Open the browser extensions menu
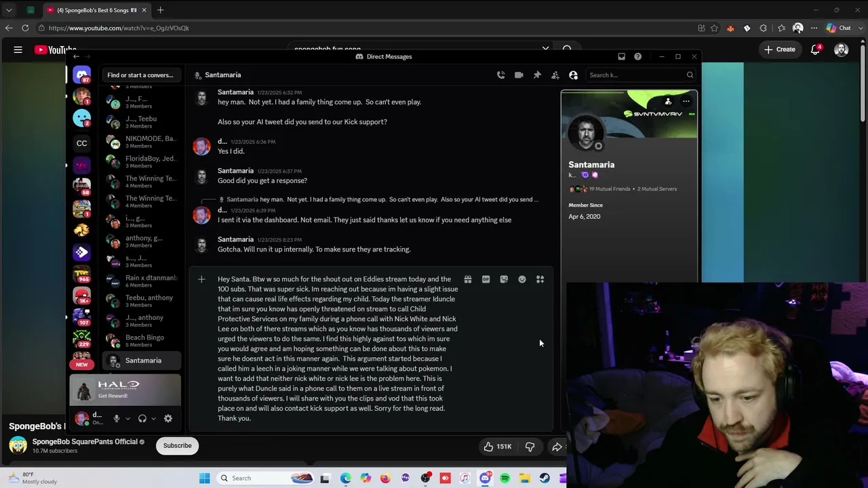868x488 pixels. click(x=763, y=28)
